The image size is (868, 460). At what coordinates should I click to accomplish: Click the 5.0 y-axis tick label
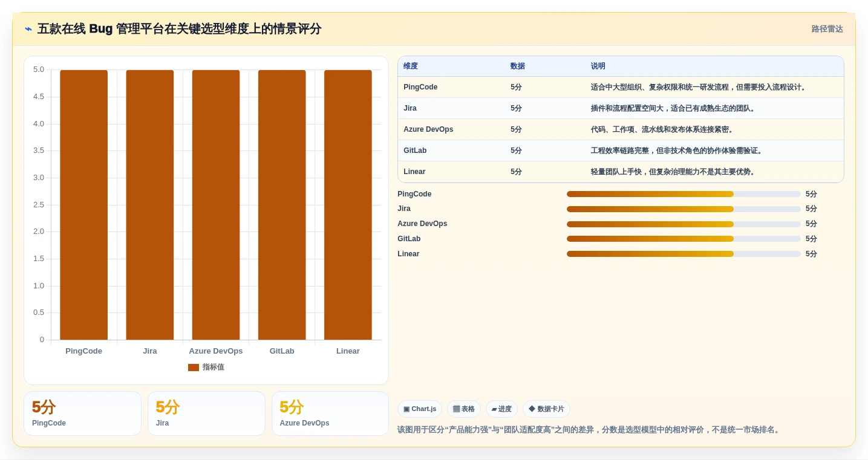coord(39,70)
